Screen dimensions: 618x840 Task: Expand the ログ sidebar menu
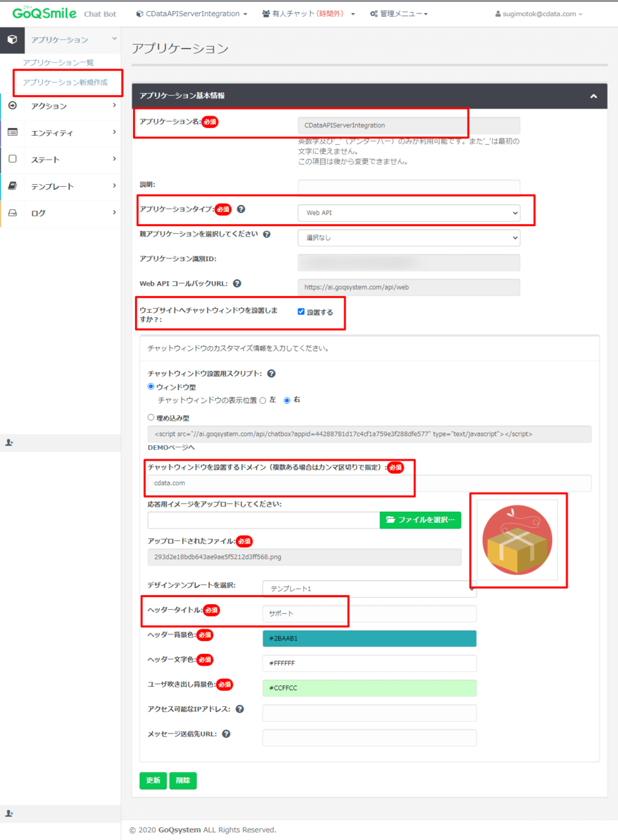[x=60, y=213]
